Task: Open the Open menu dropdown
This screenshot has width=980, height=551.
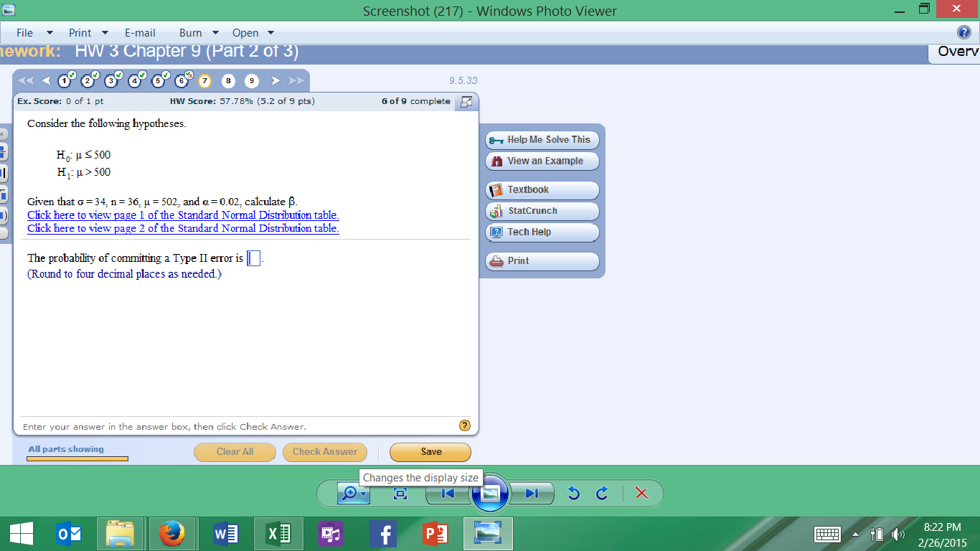Action: 253,33
